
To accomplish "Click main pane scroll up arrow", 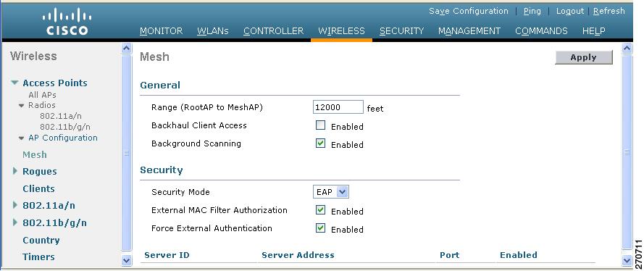I will click(627, 49).
